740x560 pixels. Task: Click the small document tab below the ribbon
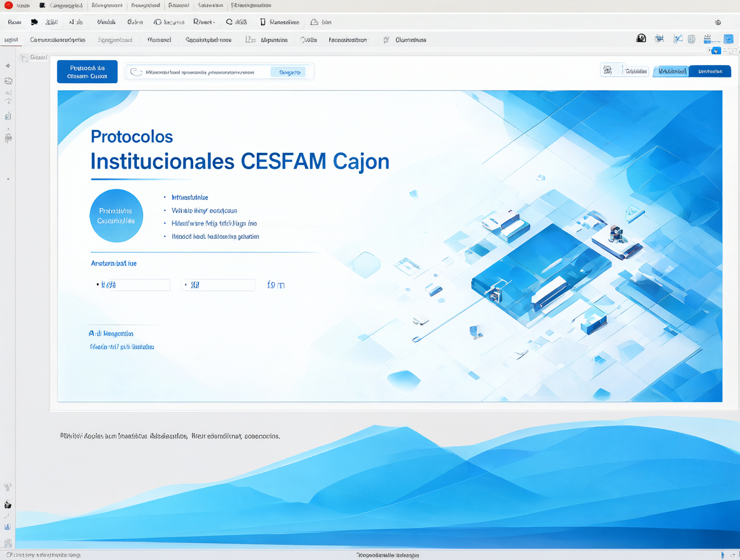click(34, 57)
